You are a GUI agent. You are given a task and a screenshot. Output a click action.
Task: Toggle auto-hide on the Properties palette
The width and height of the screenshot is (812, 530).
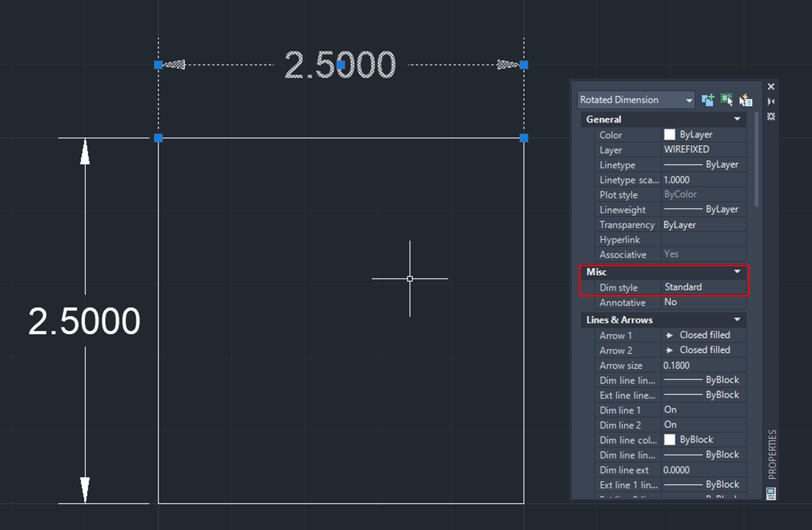coord(771,101)
